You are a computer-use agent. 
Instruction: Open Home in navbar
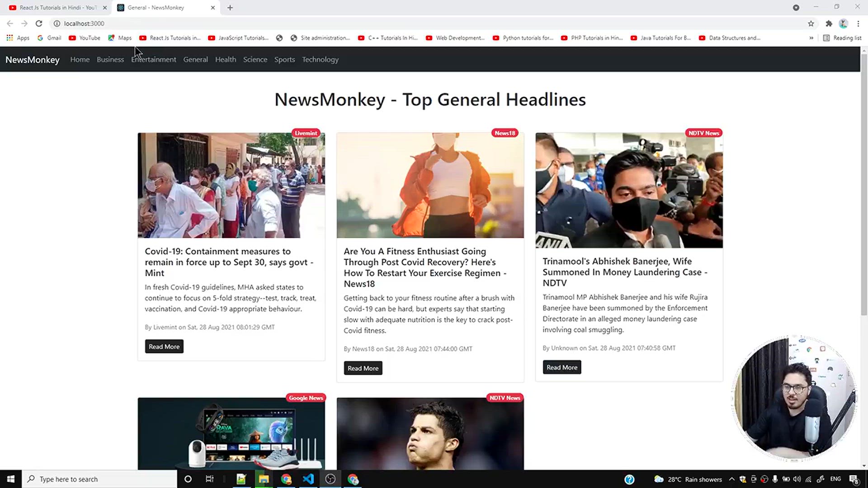tap(80, 60)
